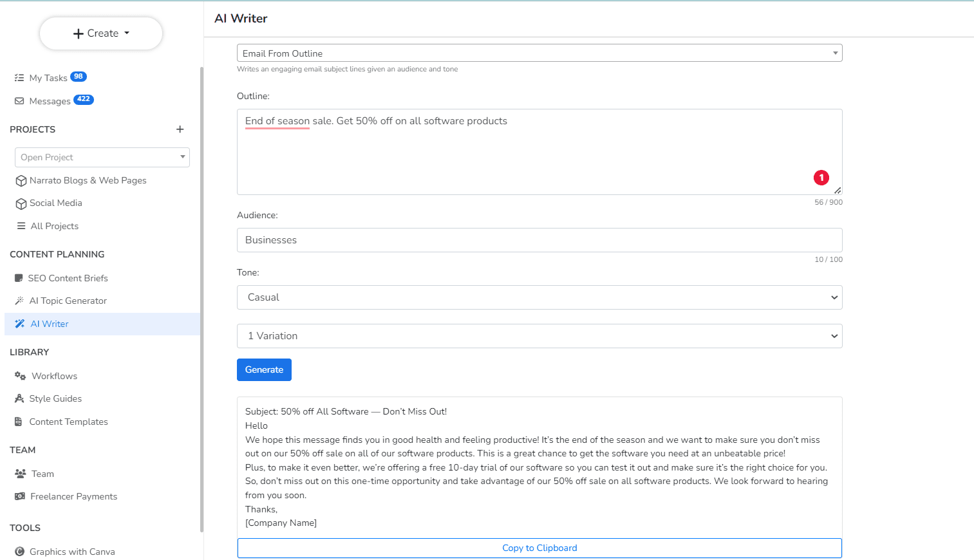Open Social Media project
Image resolution: width=974 pixels, height=560 pixels.
click(x=56, y=203)
